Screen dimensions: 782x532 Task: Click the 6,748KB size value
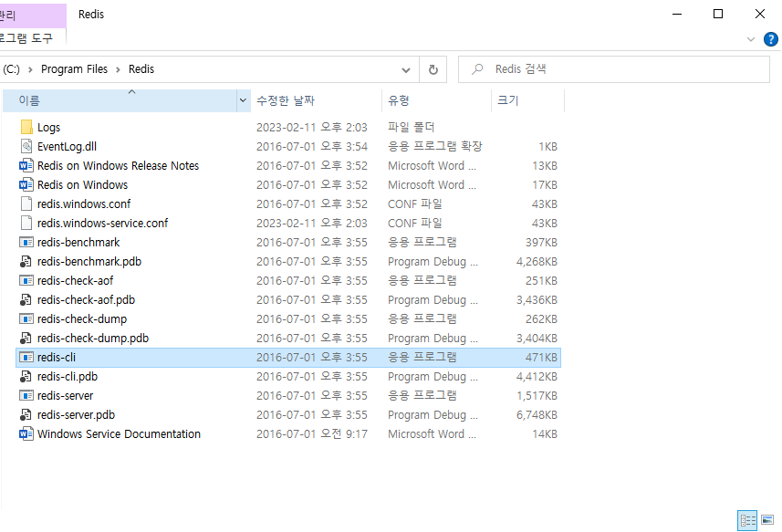[x=537, y=415]
